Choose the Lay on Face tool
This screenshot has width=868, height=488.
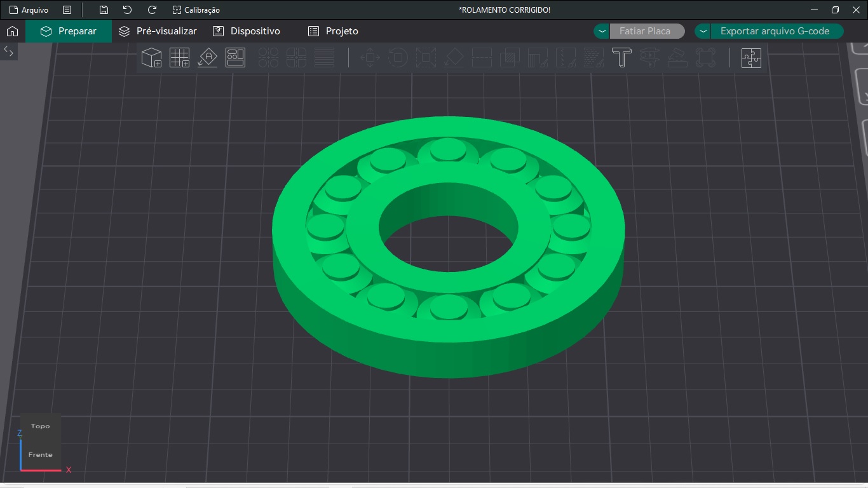click(454, 58)
